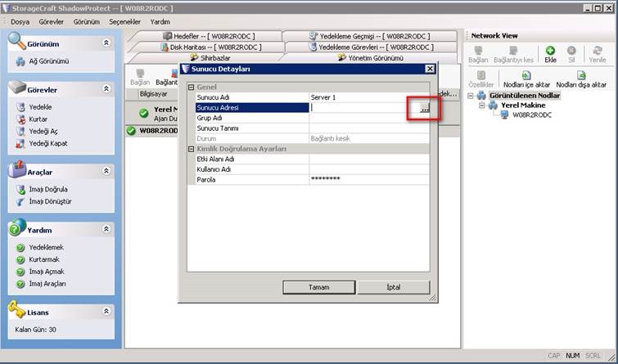Screen dimensions: 618x364
Task: Collapse the Araçlar panel
Action: coord(106,171)
